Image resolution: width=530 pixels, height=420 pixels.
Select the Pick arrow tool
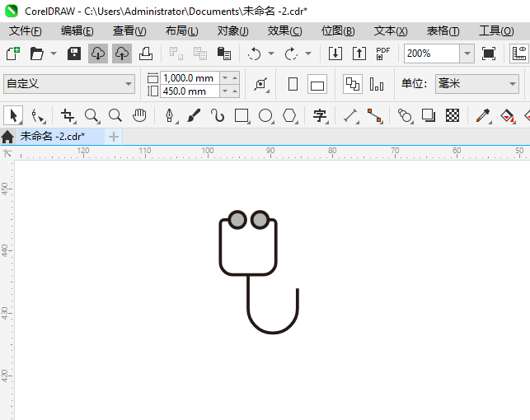point(13,115)
